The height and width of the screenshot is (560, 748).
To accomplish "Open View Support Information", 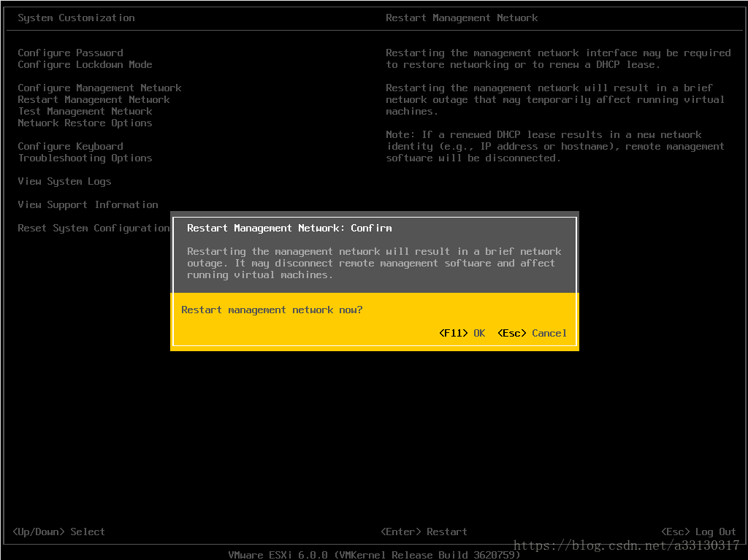I will click(x=88, y=204).
